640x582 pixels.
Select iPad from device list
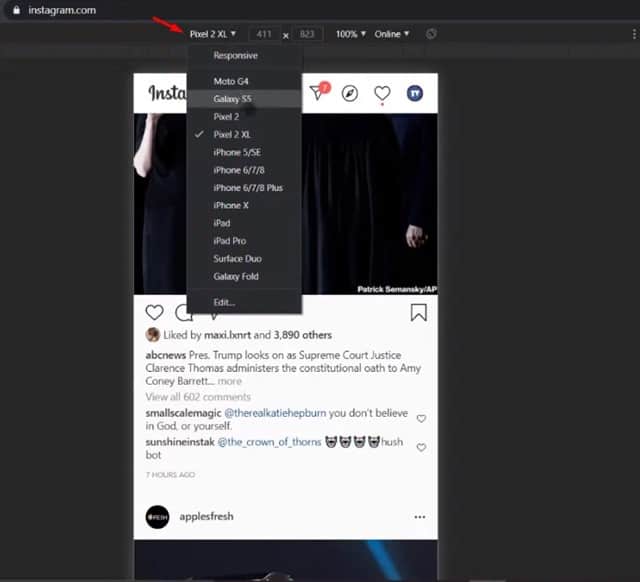(x=244, y=223)
